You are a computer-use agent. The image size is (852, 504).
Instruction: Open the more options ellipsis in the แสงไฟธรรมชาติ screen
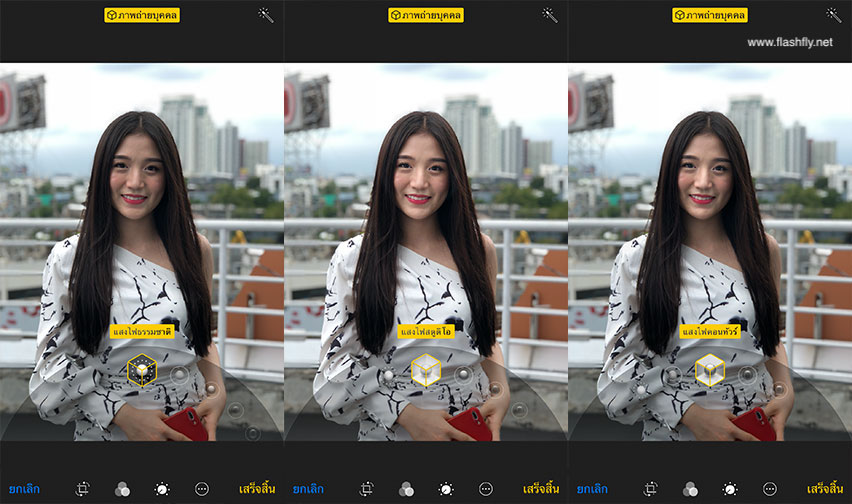202,489
